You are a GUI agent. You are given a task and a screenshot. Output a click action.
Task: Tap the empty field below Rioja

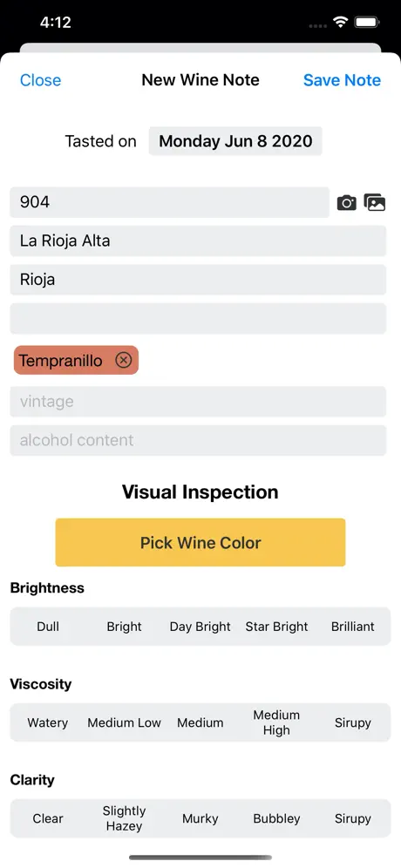[x=198, y=318]
